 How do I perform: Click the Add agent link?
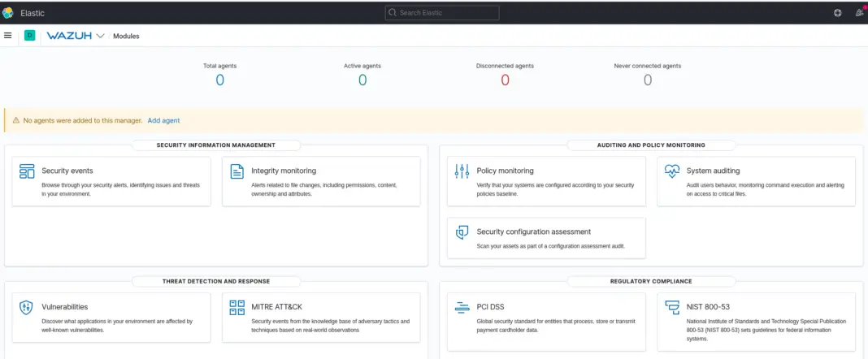163,120
